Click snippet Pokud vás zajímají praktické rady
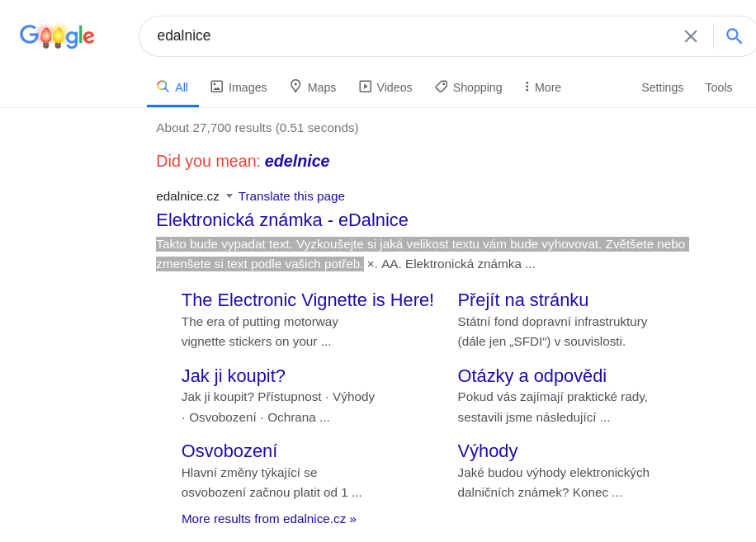Screen dimensions: 756x542 (x=552, y=397)
